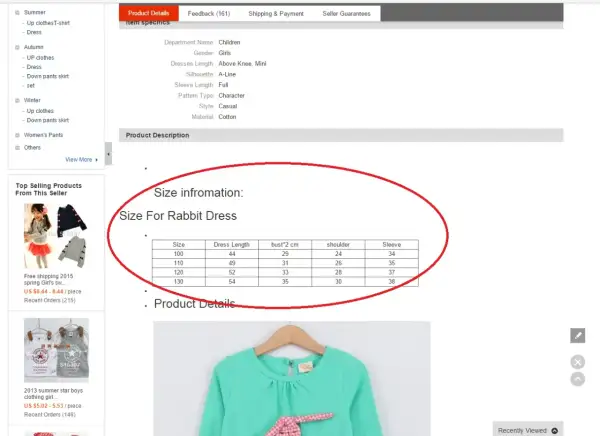The height and width of the screenshot is (436, 600).
Task: Expand the Others category icon
Action: coord(17,147)
